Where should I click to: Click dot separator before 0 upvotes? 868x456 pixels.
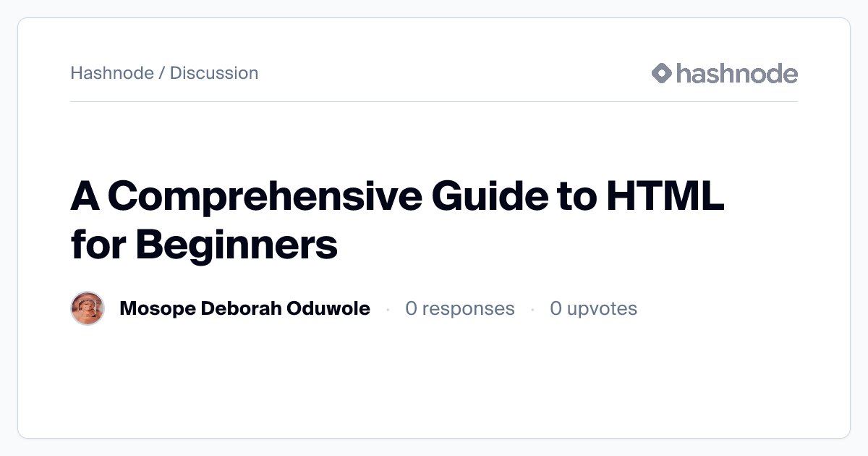[532, 309]
